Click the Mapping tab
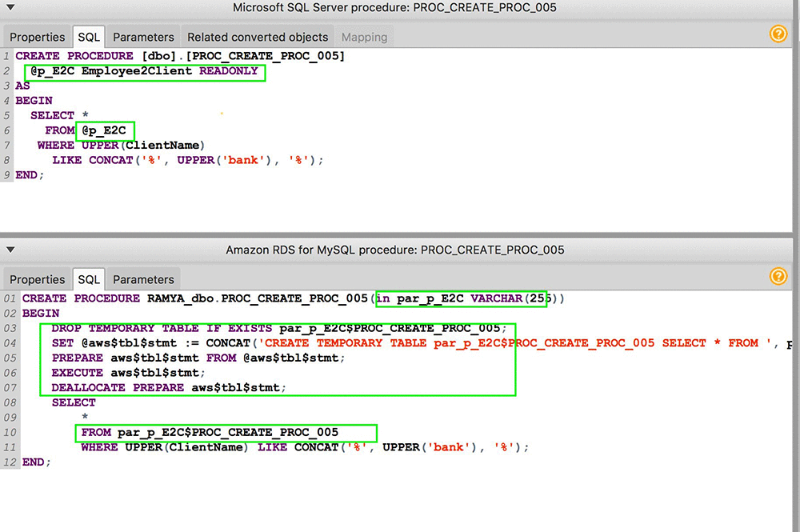The width and height of the screenshot is (800, 532). tap(364, 37)
